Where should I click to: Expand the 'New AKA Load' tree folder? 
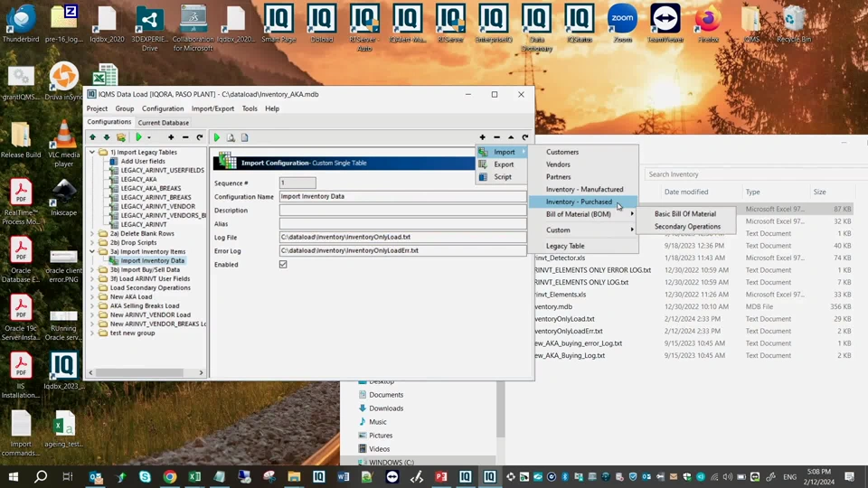click(x=92, y=296)
